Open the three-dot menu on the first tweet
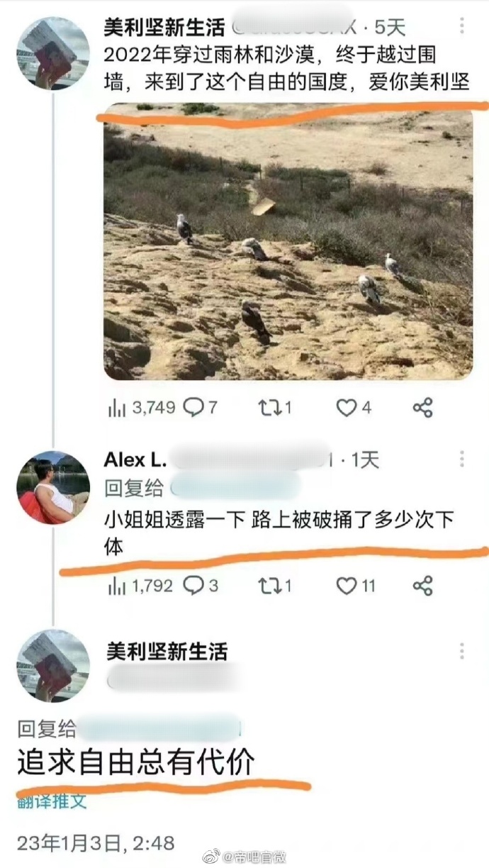 tap(462, 26)
